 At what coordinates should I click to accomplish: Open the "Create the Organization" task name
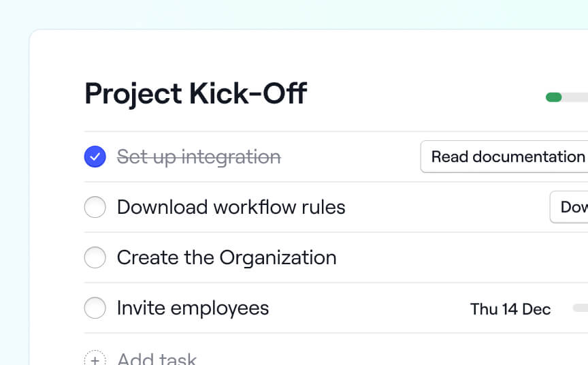(x=227, y=257)
